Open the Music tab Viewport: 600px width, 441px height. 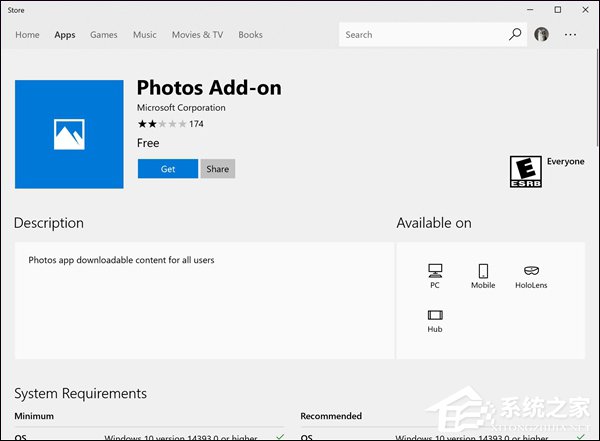coord(145,35)
